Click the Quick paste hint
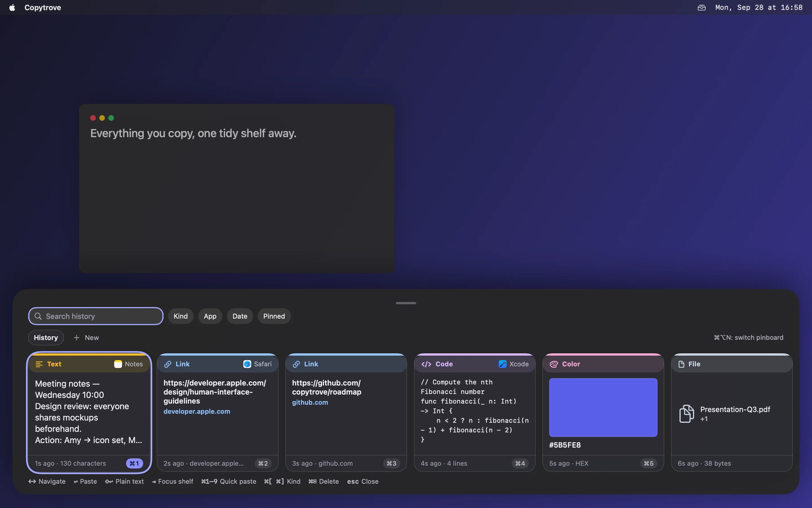Screen dimensions: 812x508 tap(228, 481)
